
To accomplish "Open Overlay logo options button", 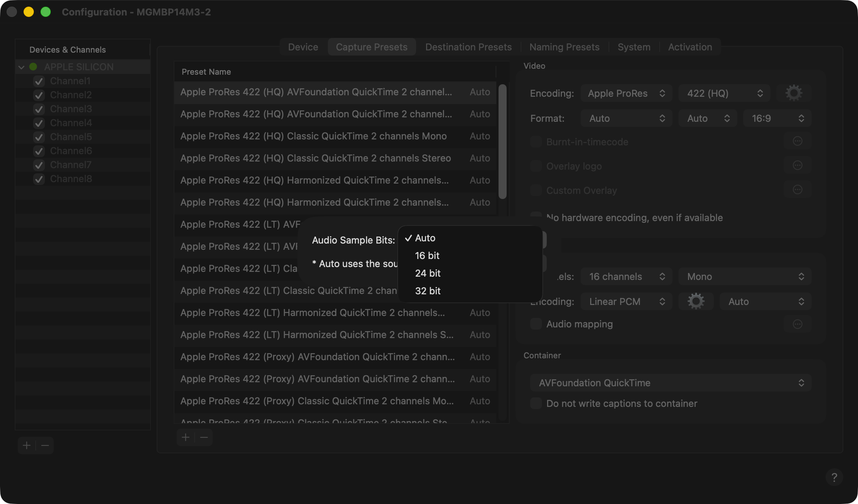I will [797, 166].
